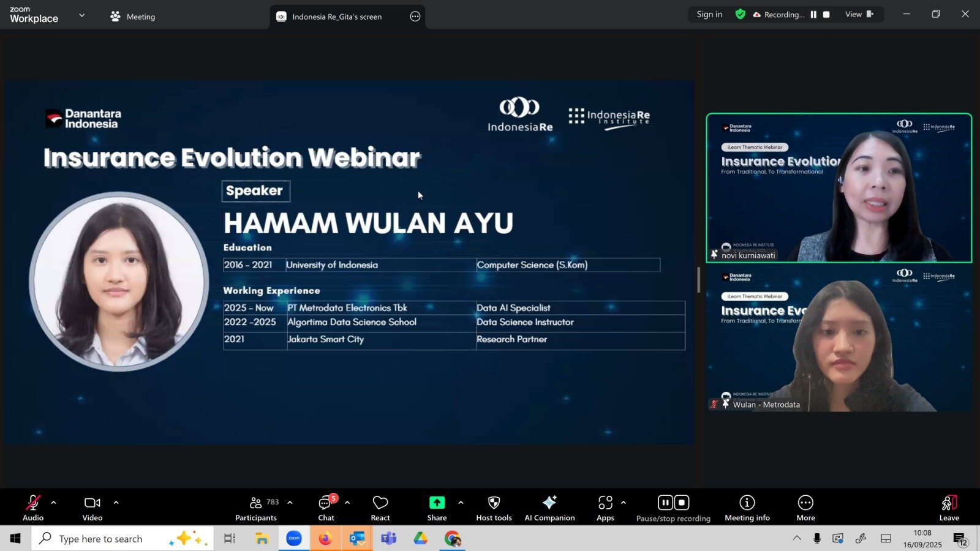
Task: Leave the meeting
Action: pos(949,508)
